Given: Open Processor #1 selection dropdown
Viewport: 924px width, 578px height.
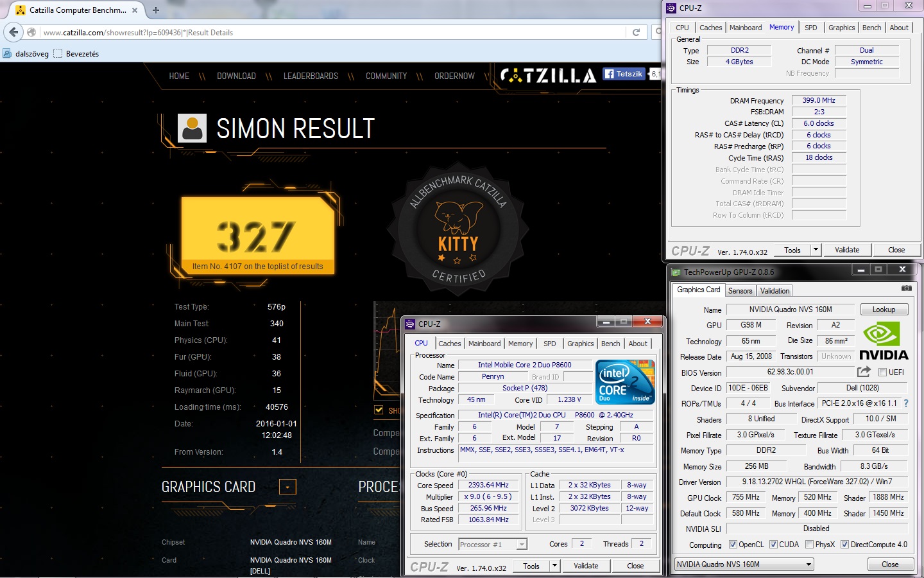Looking at the screenshot, I should click(x=493, y=545).
